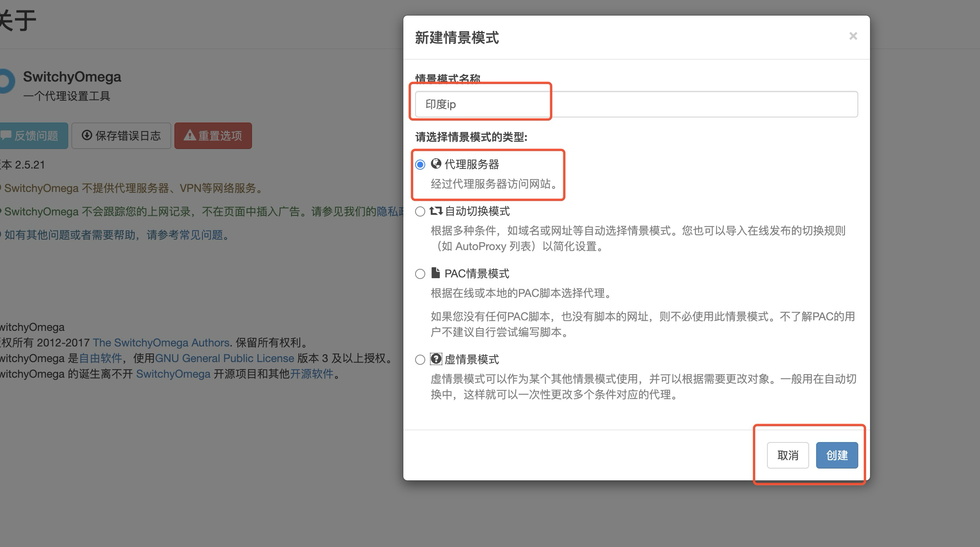The height and width of the screenshot is (547, 980).
Task: Select the 自动切换模式 radio option
Action: (419, 211)
